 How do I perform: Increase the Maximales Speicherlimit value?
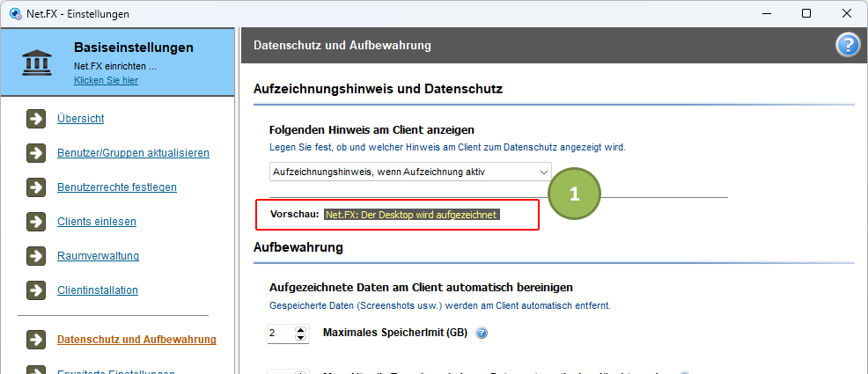coord(300,329)
